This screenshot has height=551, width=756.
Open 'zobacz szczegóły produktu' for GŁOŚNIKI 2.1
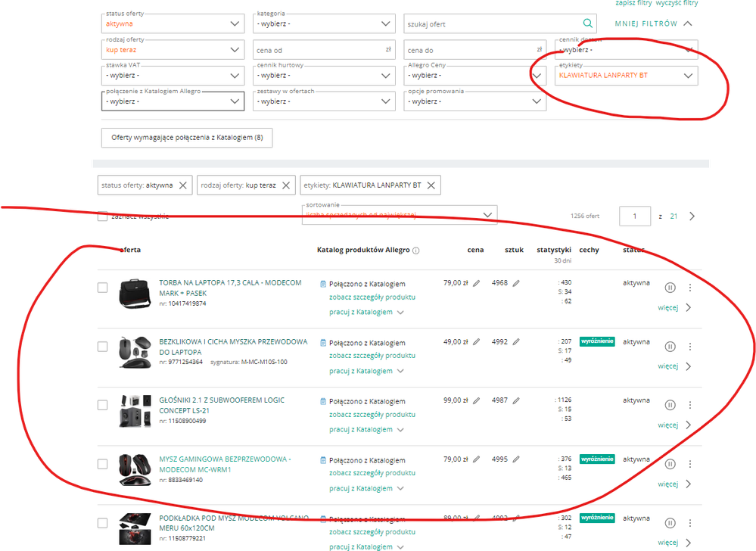click(372, 415)
